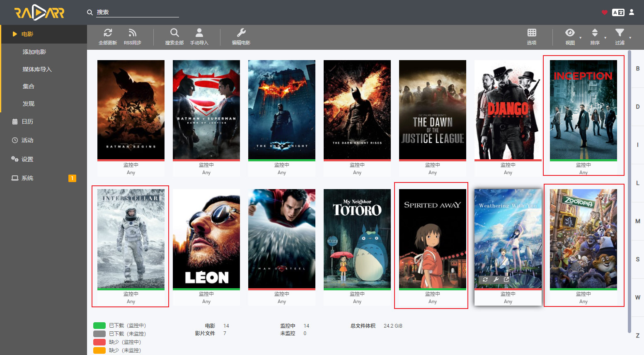Click the wrench movie editor icon
The height and width of the screenshot is (355, 644).
point(241,33)
